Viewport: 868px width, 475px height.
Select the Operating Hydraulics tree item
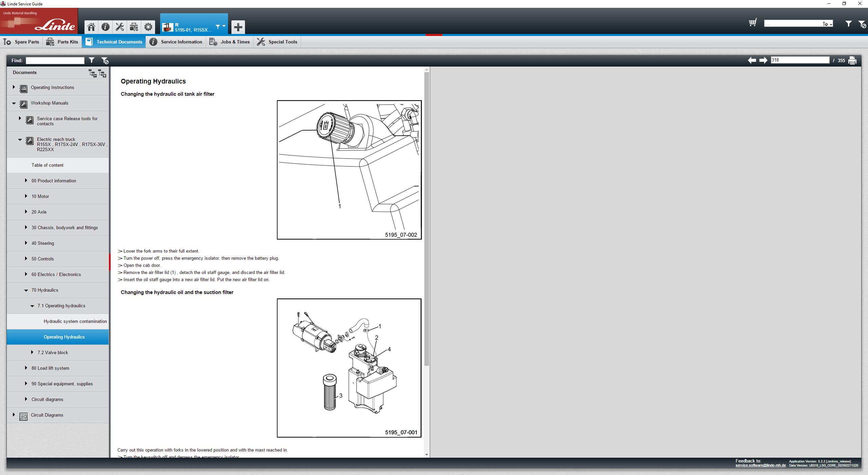tap(58, 337)
